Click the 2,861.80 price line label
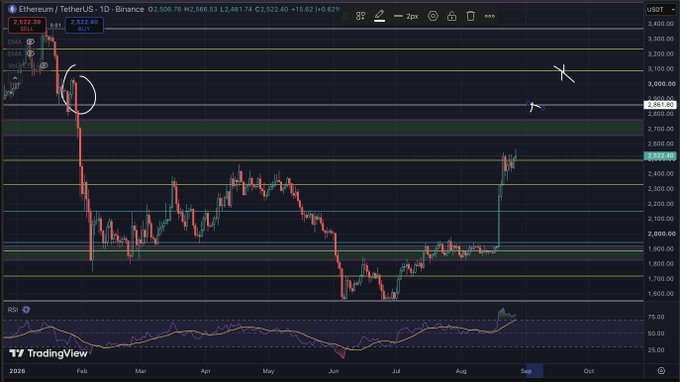 coord(660,105)
